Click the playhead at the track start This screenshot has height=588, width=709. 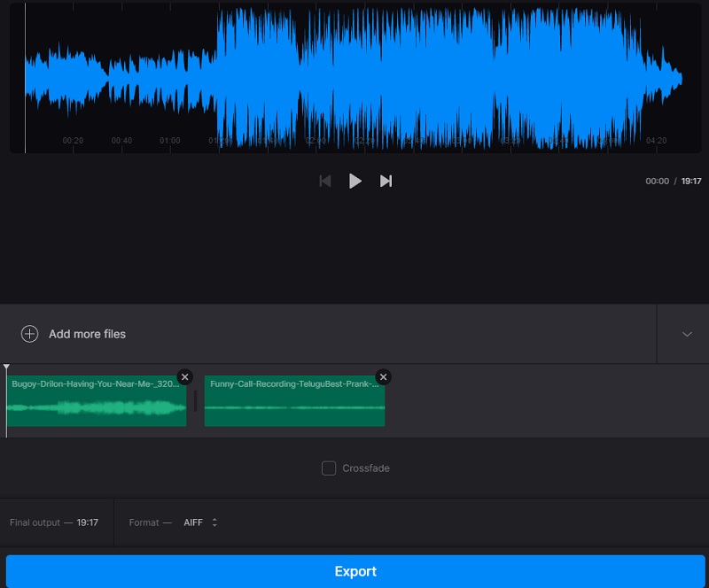[6, 367]
